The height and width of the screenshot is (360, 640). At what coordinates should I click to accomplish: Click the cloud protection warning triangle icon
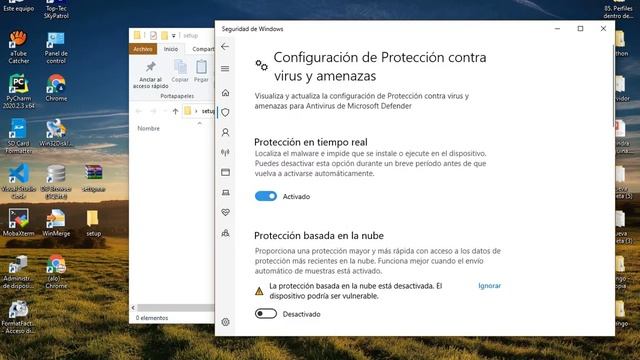259,291
